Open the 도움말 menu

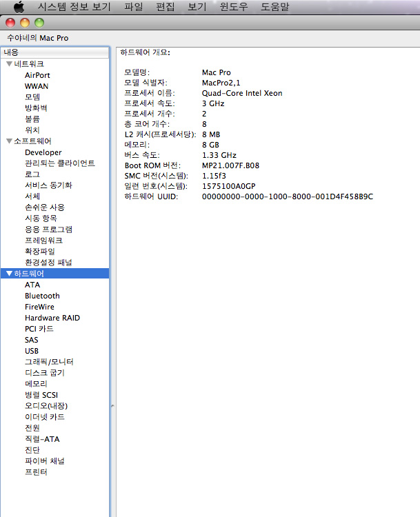[274, 7]
